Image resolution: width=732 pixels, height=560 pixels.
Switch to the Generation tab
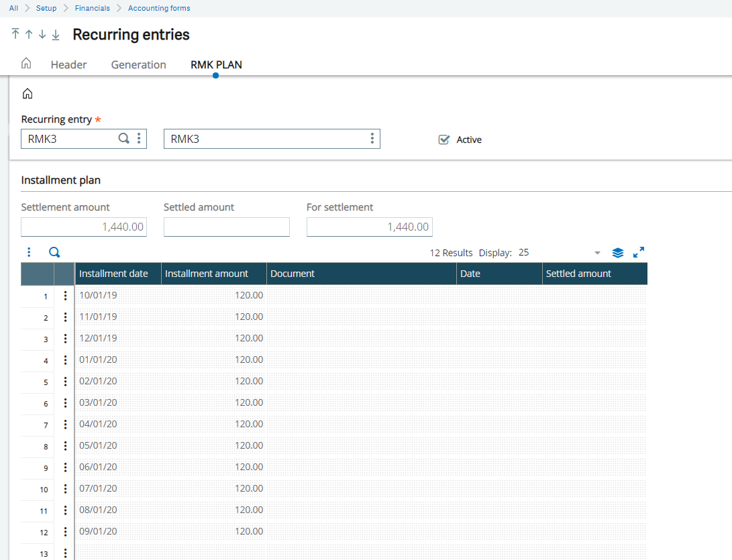(x=139, y=65)
